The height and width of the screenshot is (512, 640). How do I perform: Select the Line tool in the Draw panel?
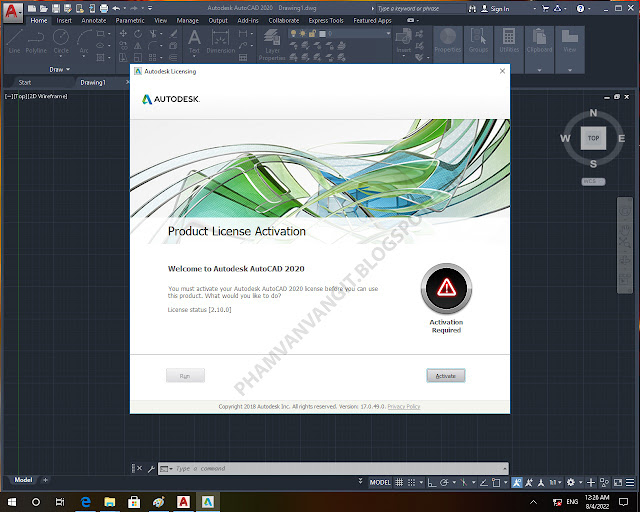[x=14, y=42]
